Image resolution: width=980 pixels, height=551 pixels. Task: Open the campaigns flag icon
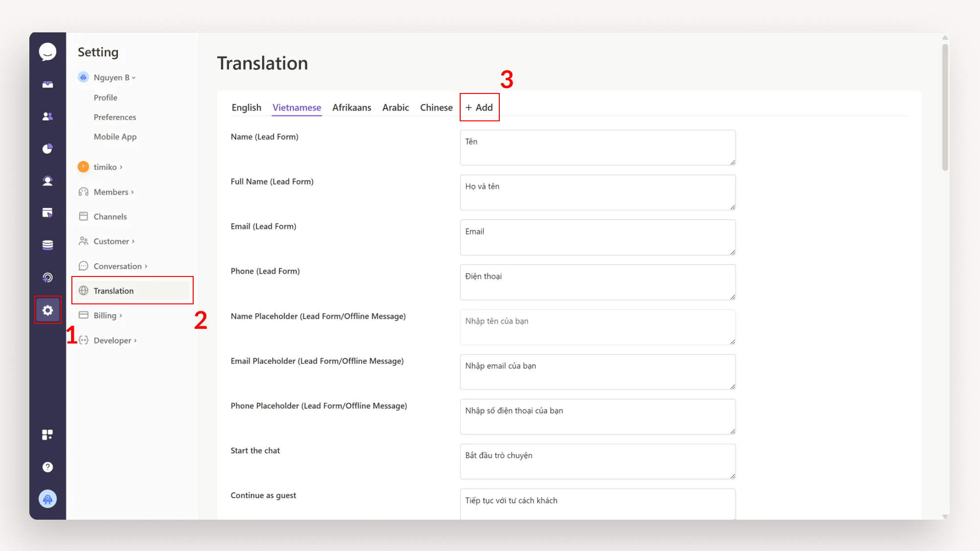pos(47,213)
